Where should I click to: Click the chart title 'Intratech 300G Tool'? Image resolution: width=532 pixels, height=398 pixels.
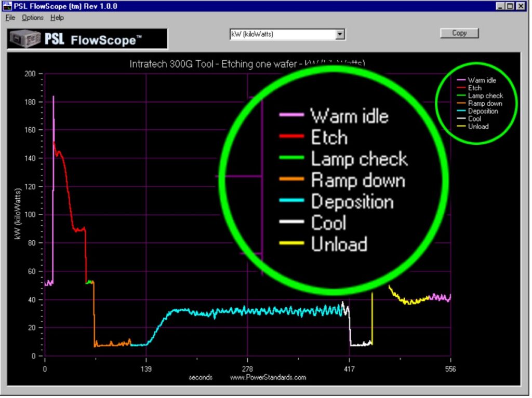tap(172, 64)
